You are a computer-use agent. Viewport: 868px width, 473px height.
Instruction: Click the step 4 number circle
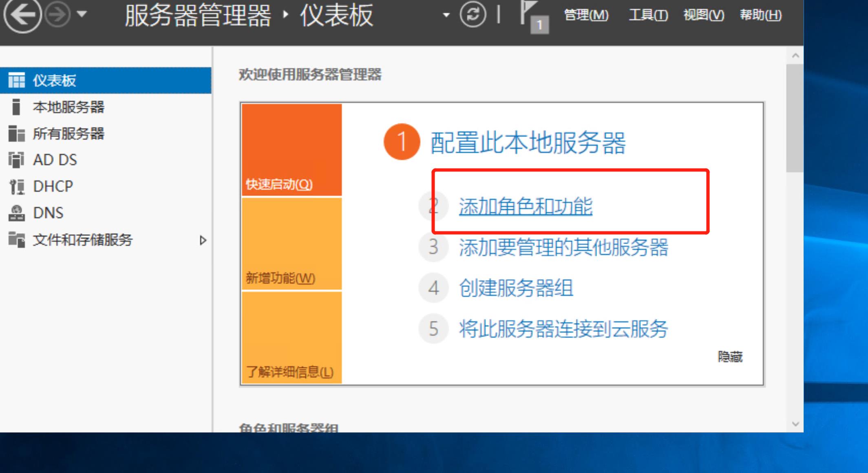pyautogui.click(x=433, y=288)
